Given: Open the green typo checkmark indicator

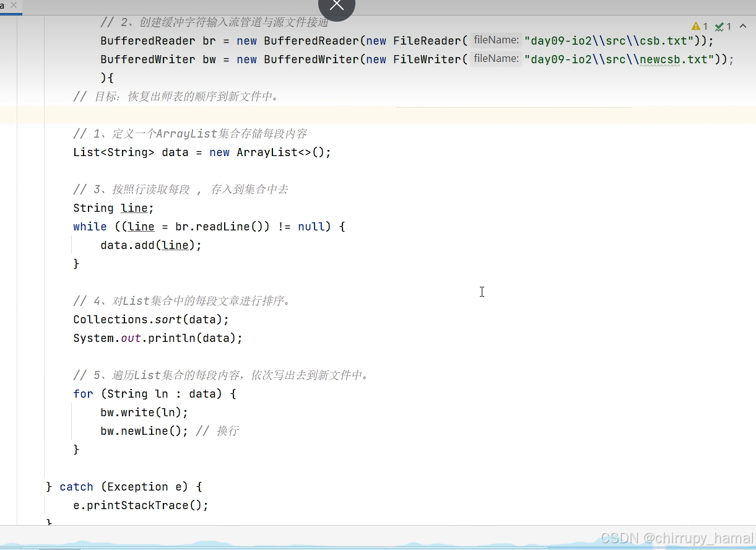Looking at the screenshot, I should point(723,27).
